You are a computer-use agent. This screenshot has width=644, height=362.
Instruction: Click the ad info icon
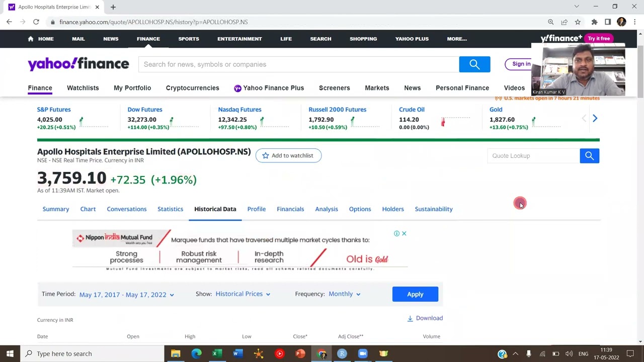(x=396, y=233)
